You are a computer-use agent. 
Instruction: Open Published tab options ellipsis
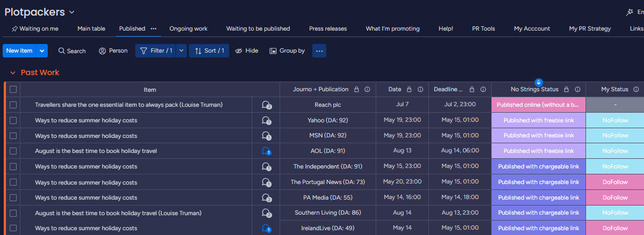[153, 28]
